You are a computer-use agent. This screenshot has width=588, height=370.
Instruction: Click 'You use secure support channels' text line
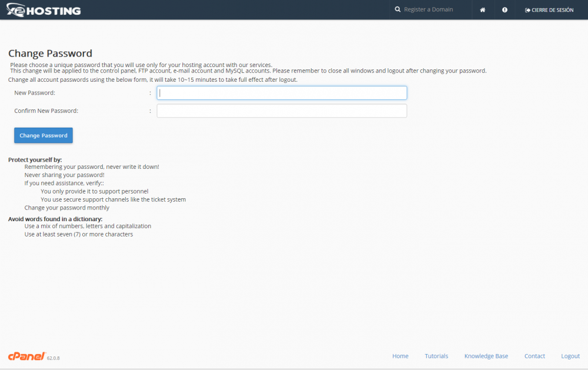[113, 199]
